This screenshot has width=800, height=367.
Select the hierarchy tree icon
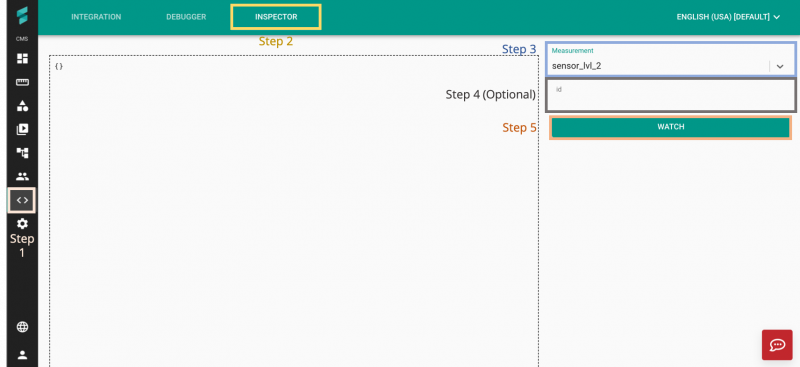tap(22, 153)
